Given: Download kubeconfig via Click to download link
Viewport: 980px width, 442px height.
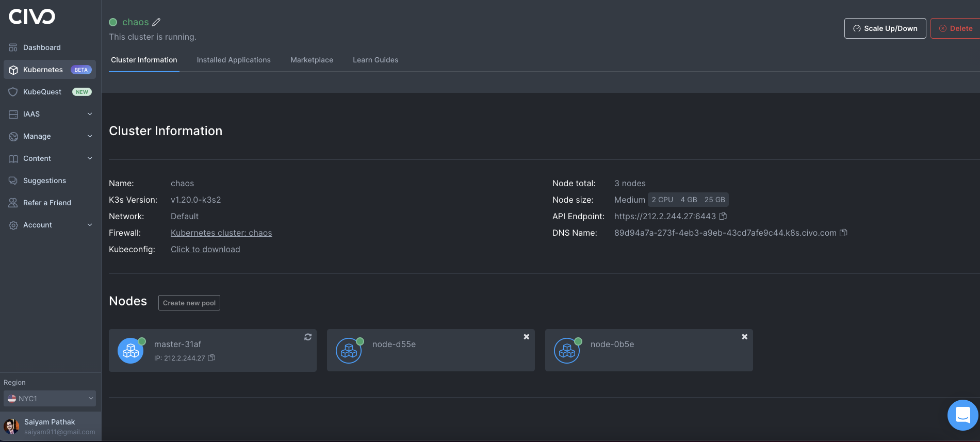Looking at the screenshot, I should click(x=205, y=249).
